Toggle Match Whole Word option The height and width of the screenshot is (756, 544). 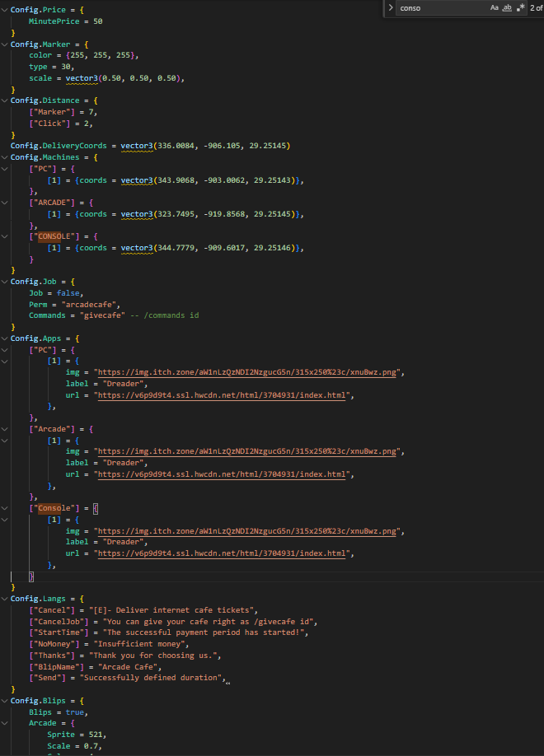(x=508, y=7)
